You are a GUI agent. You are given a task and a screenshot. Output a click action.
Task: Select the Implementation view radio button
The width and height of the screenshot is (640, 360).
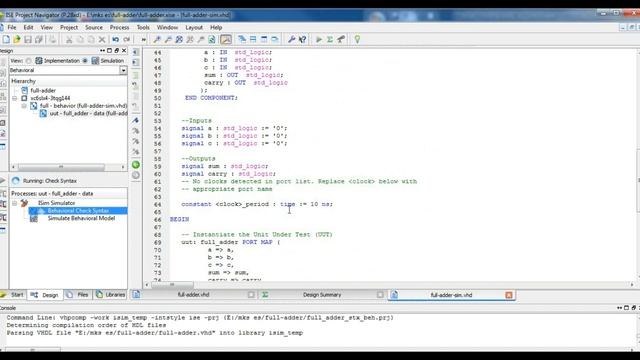click(29, 61)
